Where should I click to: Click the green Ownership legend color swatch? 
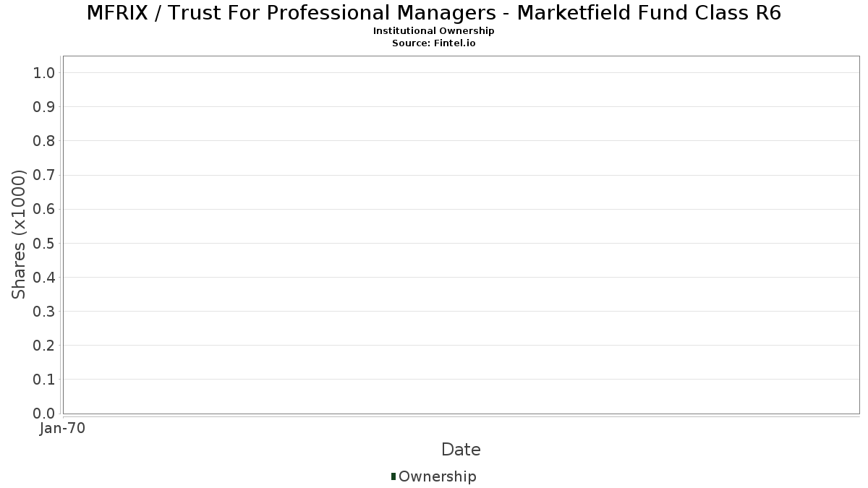393,476
